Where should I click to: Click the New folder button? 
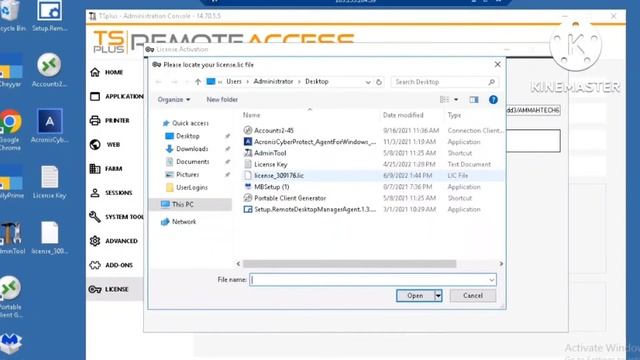[222, 100]
